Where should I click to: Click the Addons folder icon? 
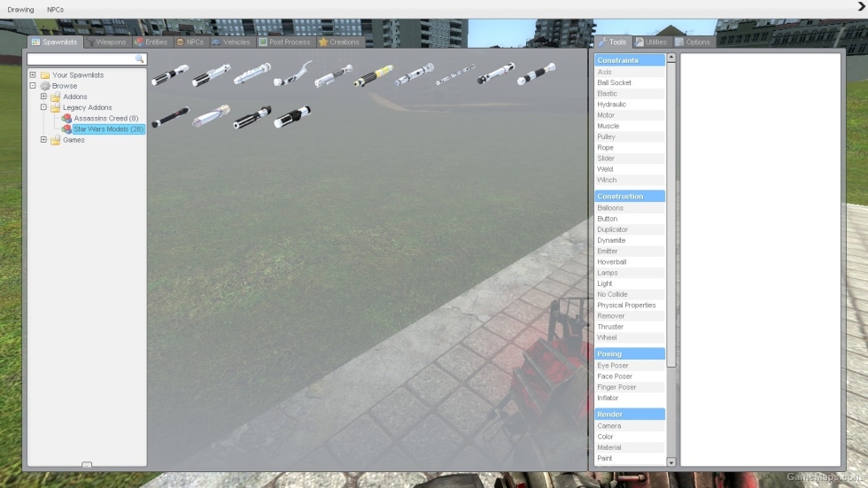point(55,97)
